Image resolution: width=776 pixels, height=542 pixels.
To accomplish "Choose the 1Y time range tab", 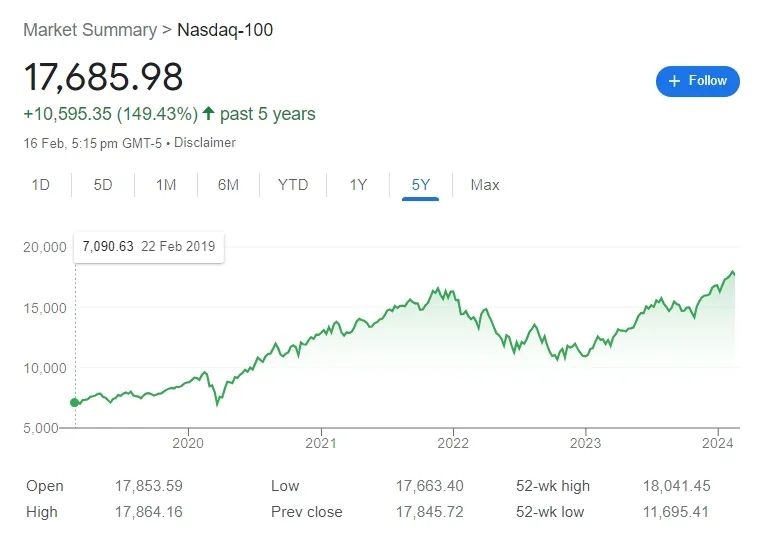I will pos(358,185).
